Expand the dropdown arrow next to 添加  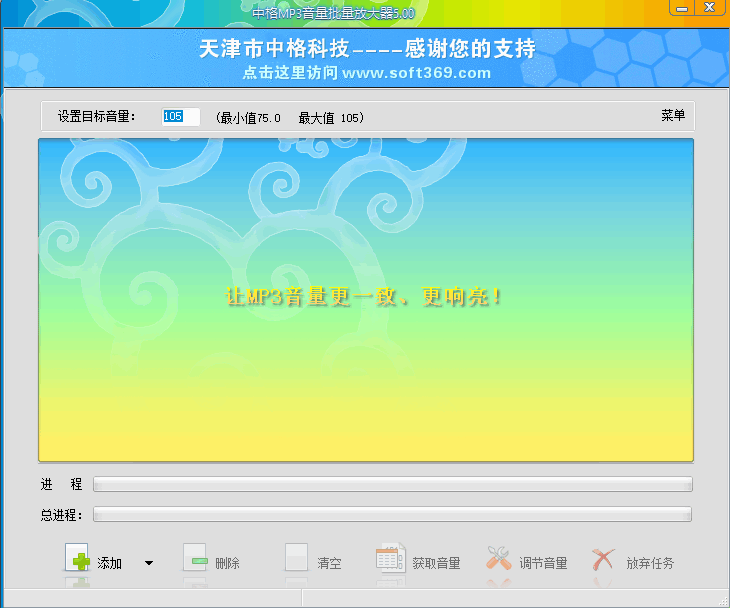149,563
